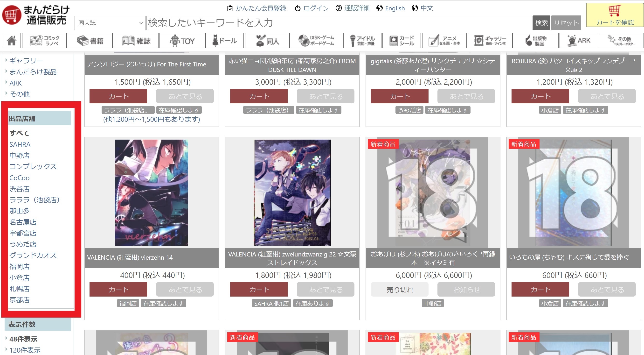Expand その他 in left sidebar
The height and width of the screenshot is (355, 644).
pos(20,94)
